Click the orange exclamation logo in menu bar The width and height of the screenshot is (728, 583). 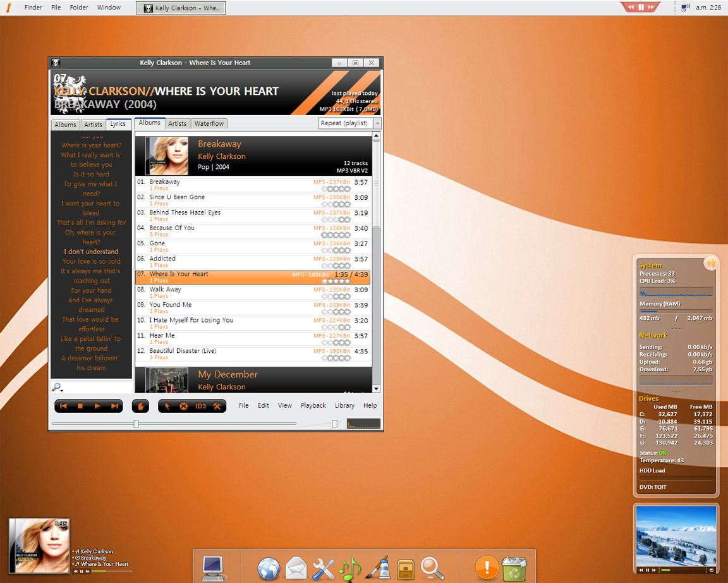[x=9, y=8]
